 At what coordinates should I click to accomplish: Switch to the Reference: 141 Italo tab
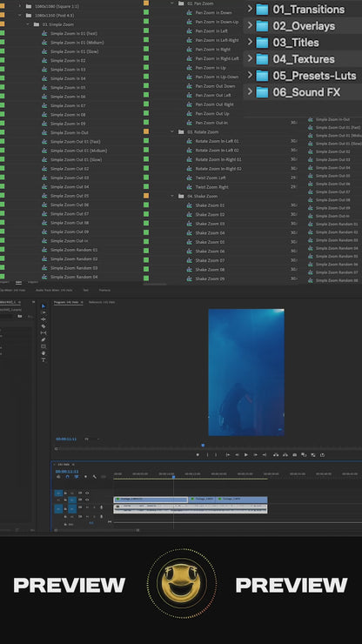click(x=102, y=302)
